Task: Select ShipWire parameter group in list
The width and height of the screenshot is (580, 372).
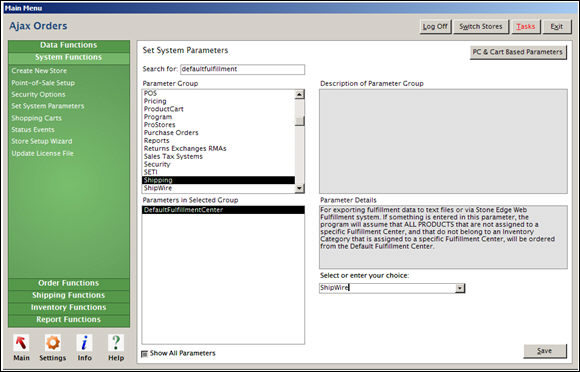Action: pos(218,188)
